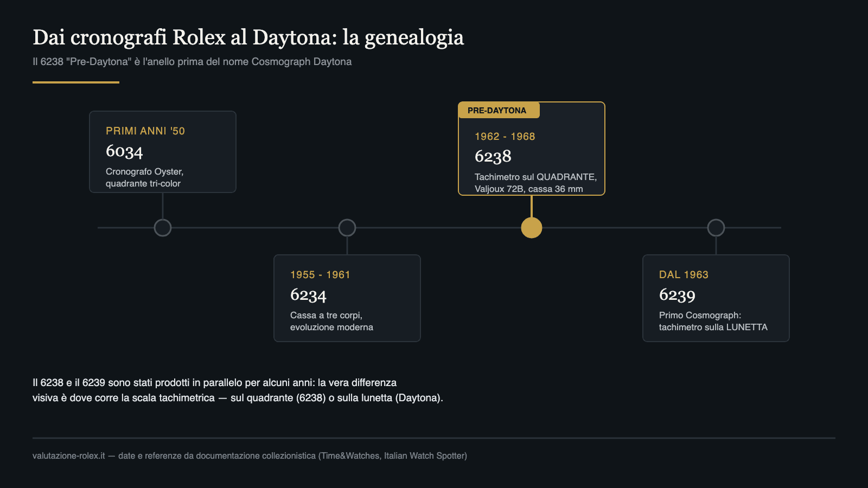Screen dimensions: 868x488
Task: Click the timeline marker for reference 6034
Action: pos(163,228)
